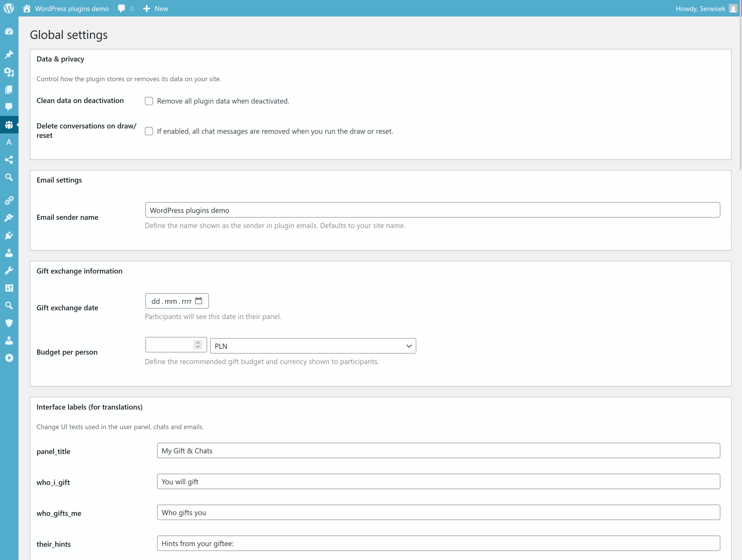Open the Media library sidebar icon
The height and width of the screenshot is (560, 742).
click(9, 72)
